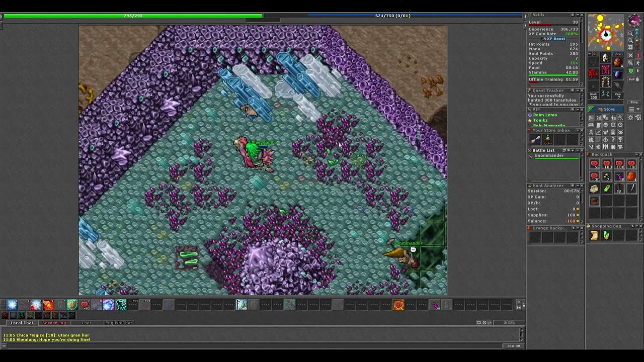This screenshot has height=362, width=644.
Task: Open the Battle List filter dropdown arrow
Action: 573,150
